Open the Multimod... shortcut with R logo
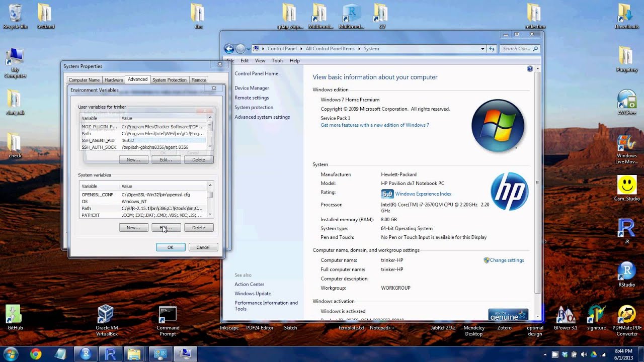The width and height of the screenshot is (644, 362). pos(351,16)
